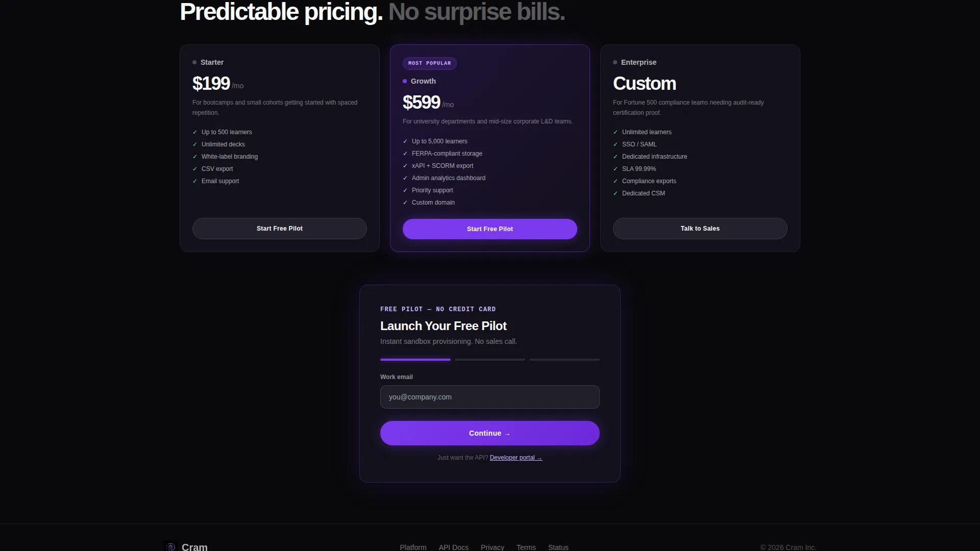The height and width of the screenshot is (551, 980).
Task: Open the Privacy footer link
Action: (x=493, y=547)
